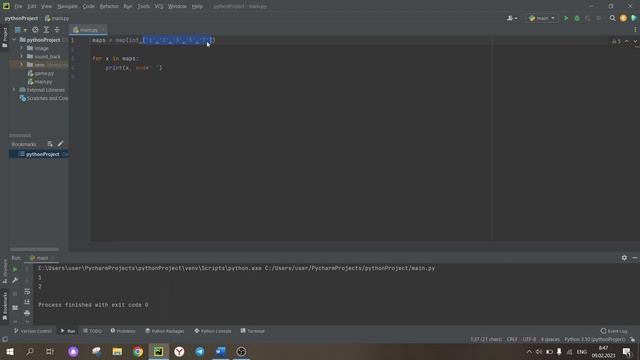This screenshot has height=360, width=640.
Task: Open File Explorer from the taskbar
Action: coord(117,351)
